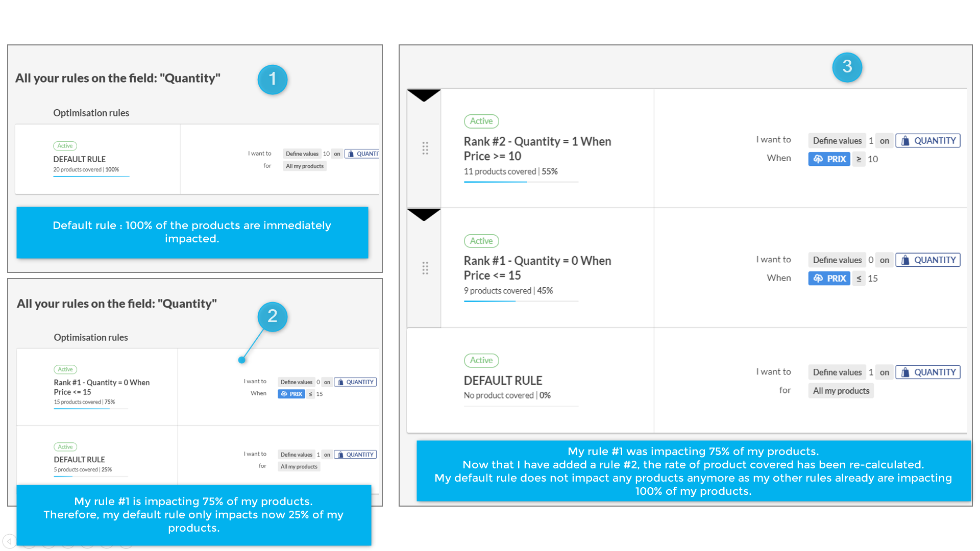
Task: Click the PRIX tag next to ≥ 10
Action: pos(829,159)
